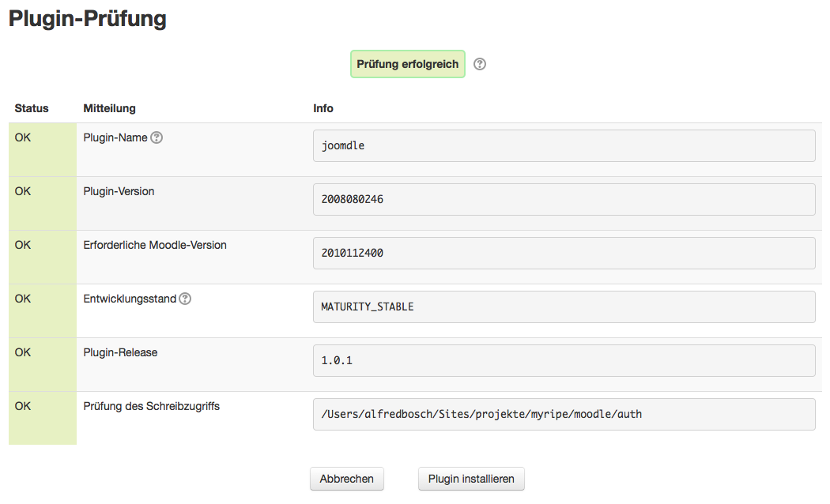Image resolution: width=830 pixels, height=504 pixels.
Task: Click the Plugin-Prüfung page heading
Action: coord(87,19)
